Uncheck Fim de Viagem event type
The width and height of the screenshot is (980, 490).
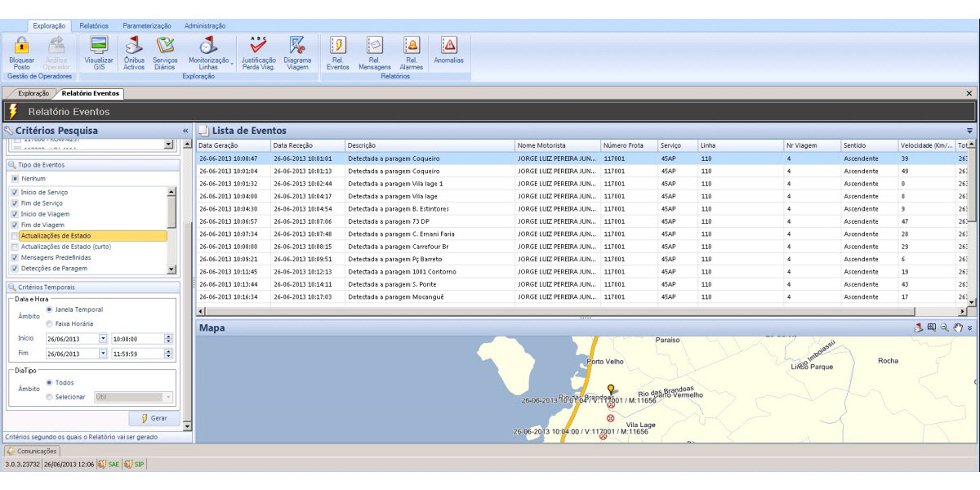(14, 225)
